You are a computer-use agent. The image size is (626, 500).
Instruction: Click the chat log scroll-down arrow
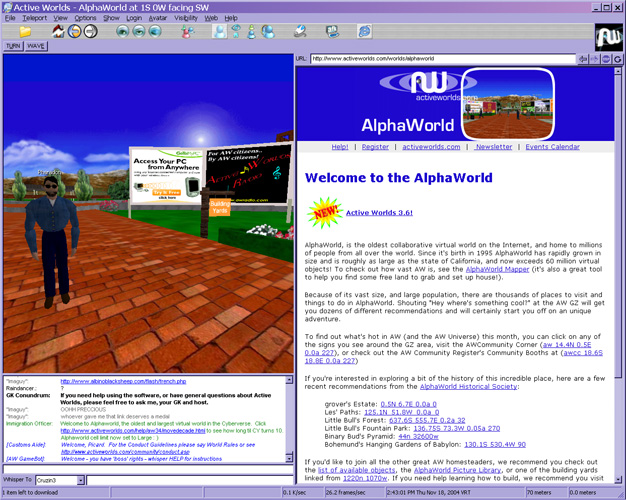pyautogui.click(x=289, y=458)
